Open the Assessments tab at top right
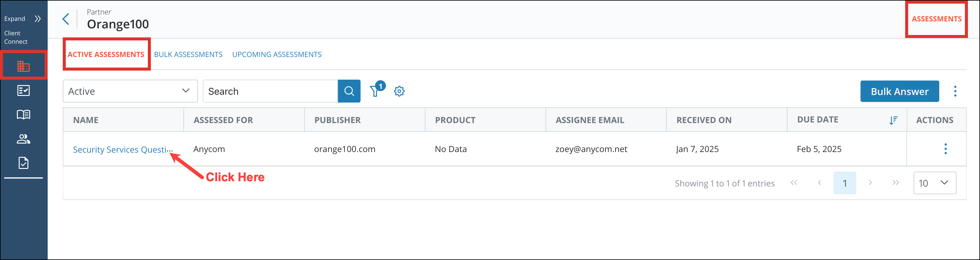980x260 pixels. (x=936, y=19)
